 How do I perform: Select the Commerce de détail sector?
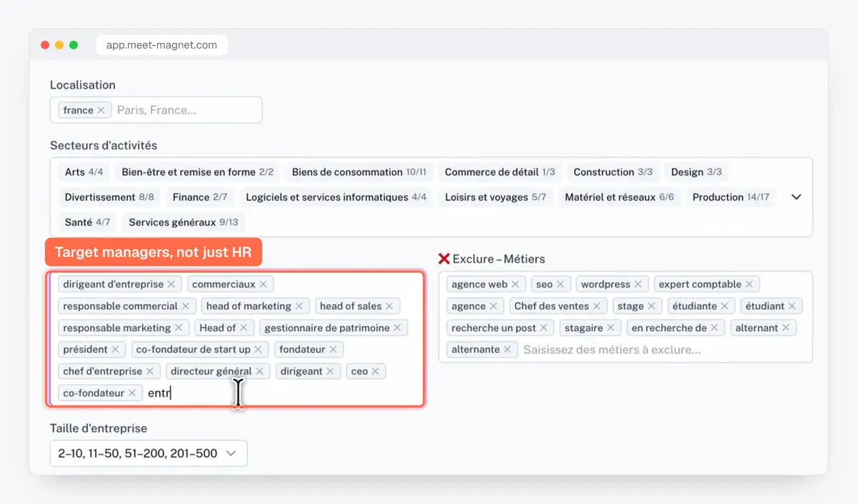(x=500, y=172)
